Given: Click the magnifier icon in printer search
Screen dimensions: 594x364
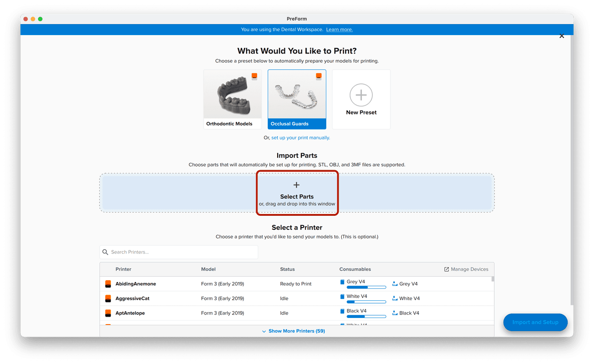Looking at the screenshot, I should (105, 252).
